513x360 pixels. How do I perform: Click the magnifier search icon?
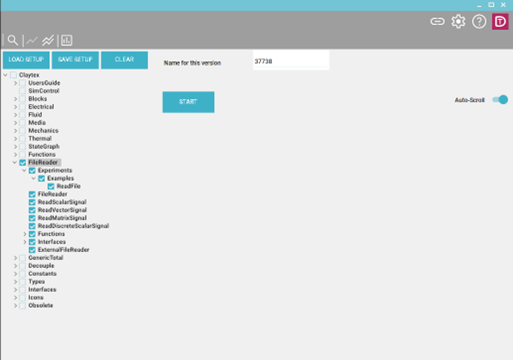tap(13, 40)
